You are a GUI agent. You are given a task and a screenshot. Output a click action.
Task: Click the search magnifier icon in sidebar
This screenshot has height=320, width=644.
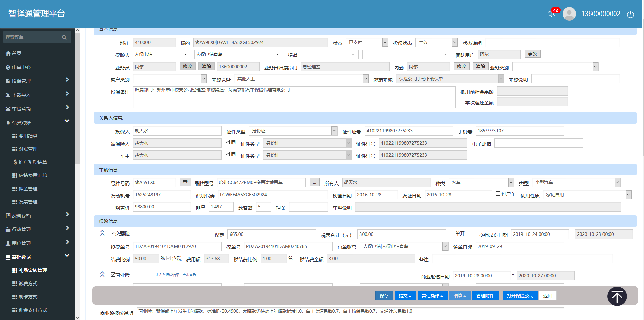(x=64, y=38)
